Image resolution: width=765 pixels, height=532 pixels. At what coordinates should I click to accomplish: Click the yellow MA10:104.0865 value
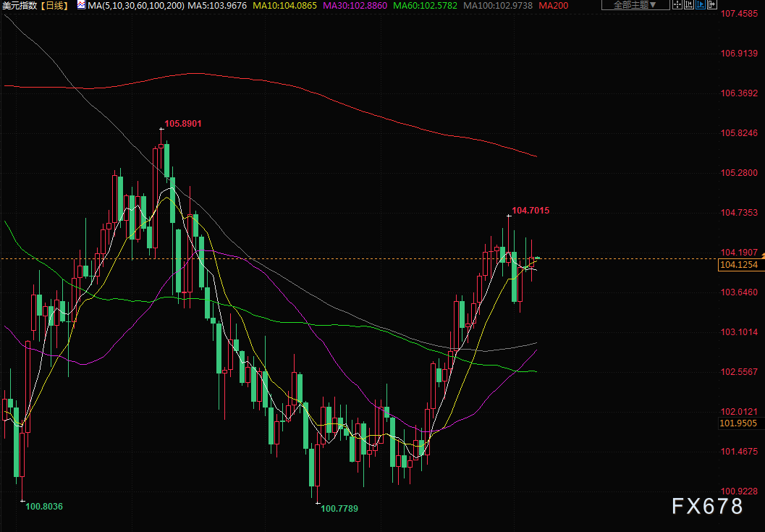pos(285,6)
